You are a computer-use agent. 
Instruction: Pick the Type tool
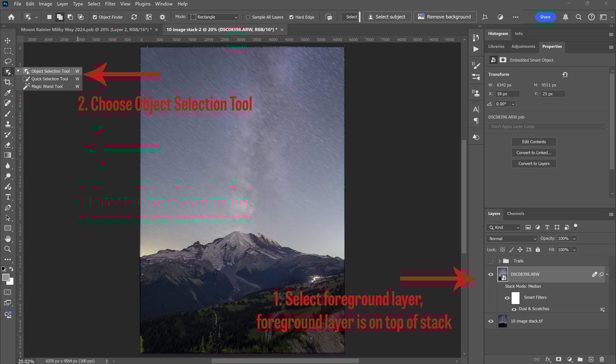(x=7, y=197)
